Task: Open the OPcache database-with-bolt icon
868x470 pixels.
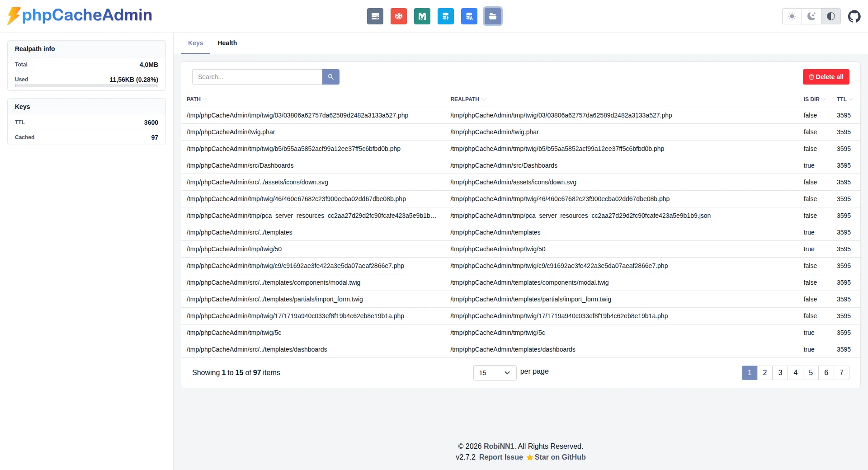Action: (445, 16)
